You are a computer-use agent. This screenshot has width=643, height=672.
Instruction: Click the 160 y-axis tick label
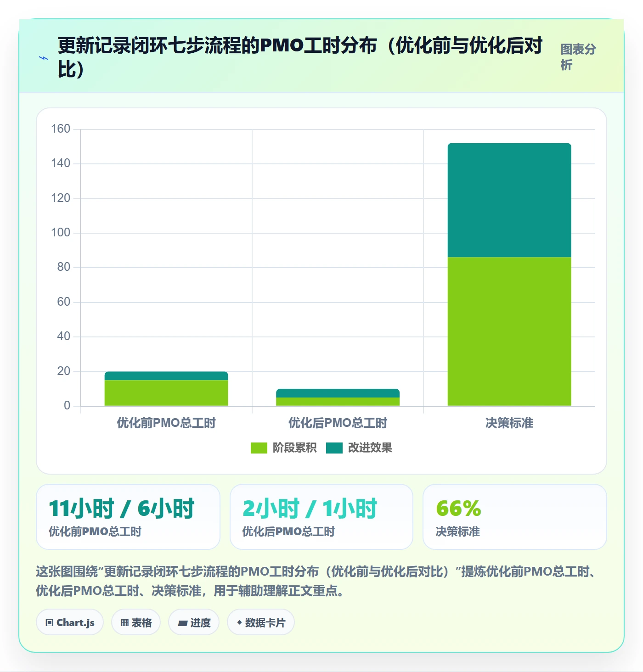pyautogui.click(x=61, y=129)
